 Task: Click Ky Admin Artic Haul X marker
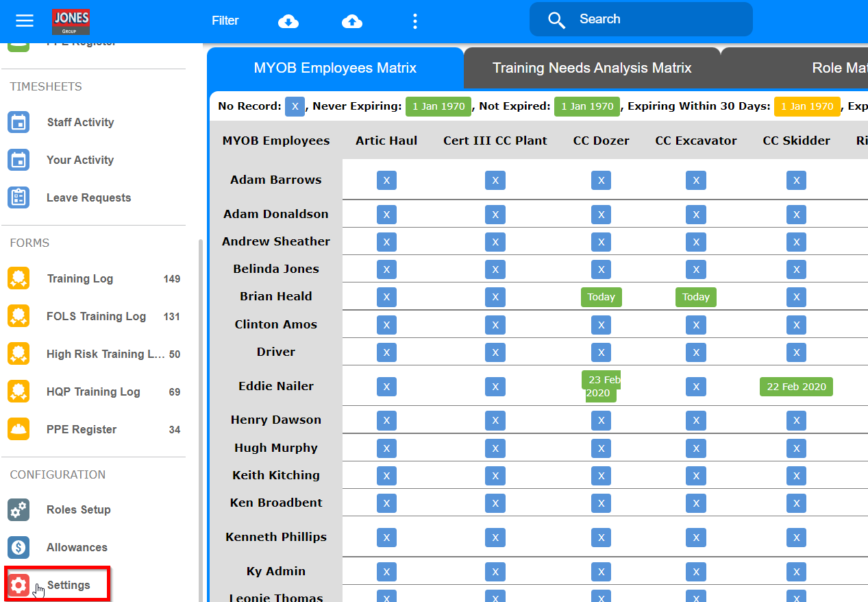pos(386,572)
